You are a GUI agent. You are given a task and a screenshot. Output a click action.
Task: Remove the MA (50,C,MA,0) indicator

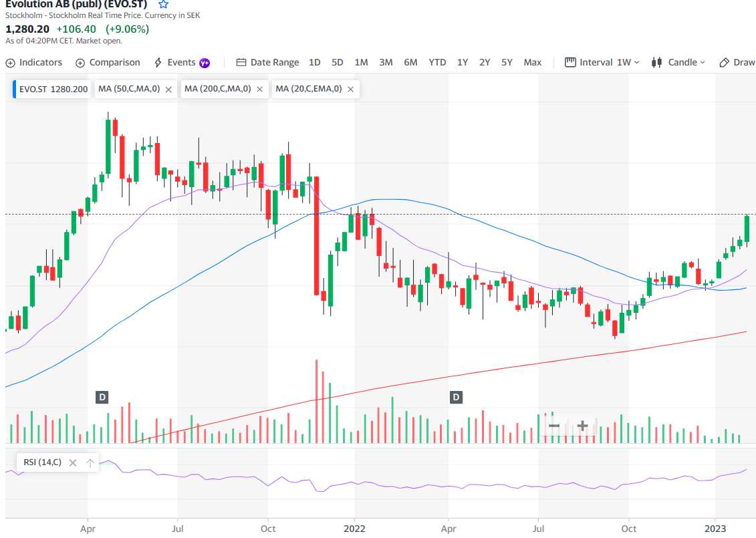168,89
